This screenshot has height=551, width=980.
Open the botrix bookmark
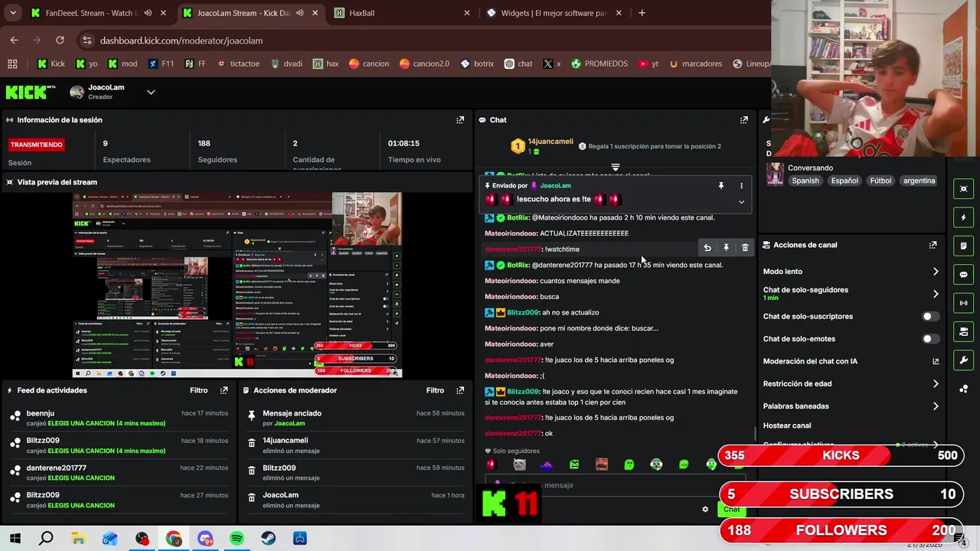[x=477, y=64]
